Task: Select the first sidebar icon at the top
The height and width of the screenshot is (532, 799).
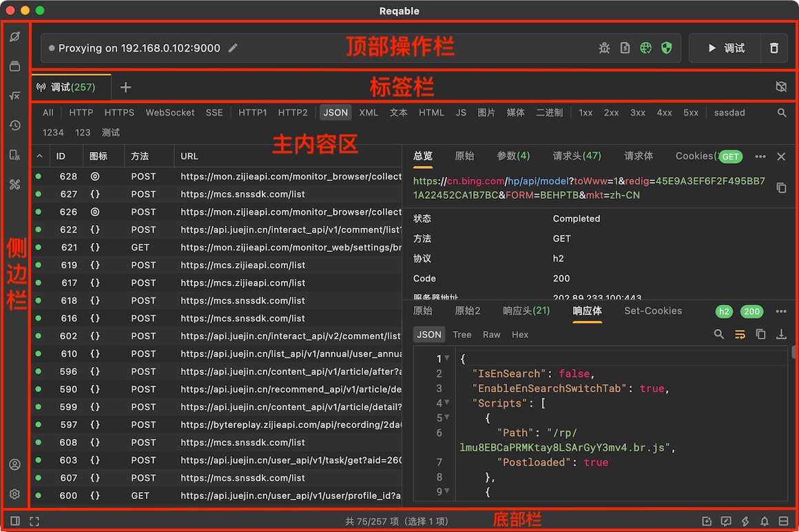Action: click(14, 36)
